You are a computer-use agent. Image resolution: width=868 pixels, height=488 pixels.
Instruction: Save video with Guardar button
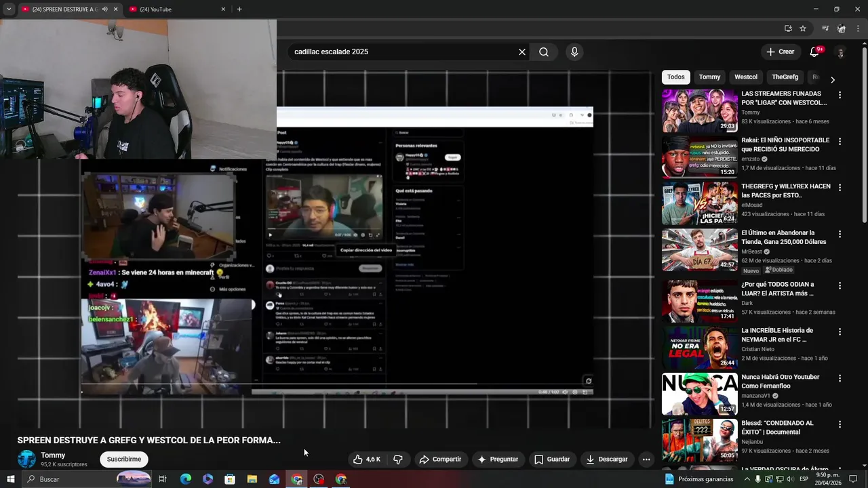pos(552,460)
